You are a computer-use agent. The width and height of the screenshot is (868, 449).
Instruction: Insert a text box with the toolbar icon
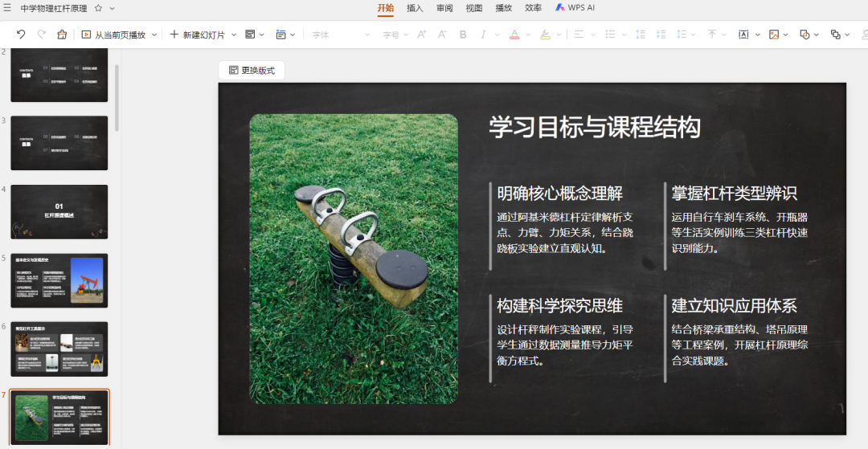pyautogui.click(x=743, y=35)
